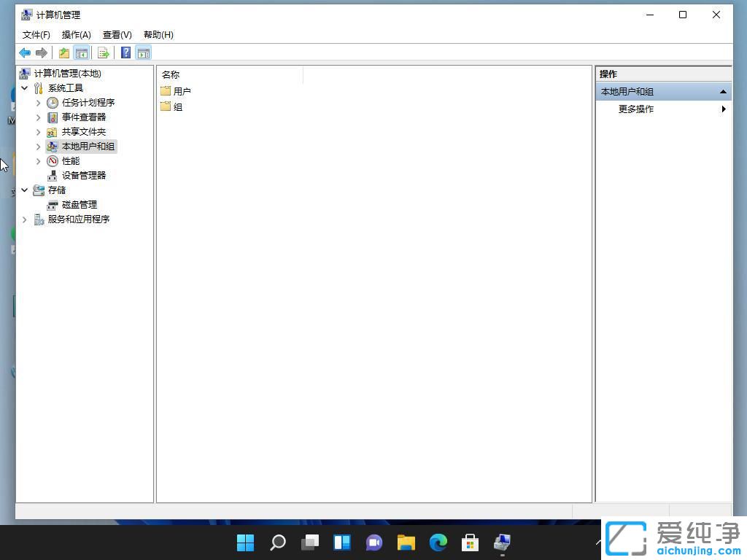Screen dimensions: 747x560
Task: Toggle the console tree visibility toolbar icon
Action: 82,52
